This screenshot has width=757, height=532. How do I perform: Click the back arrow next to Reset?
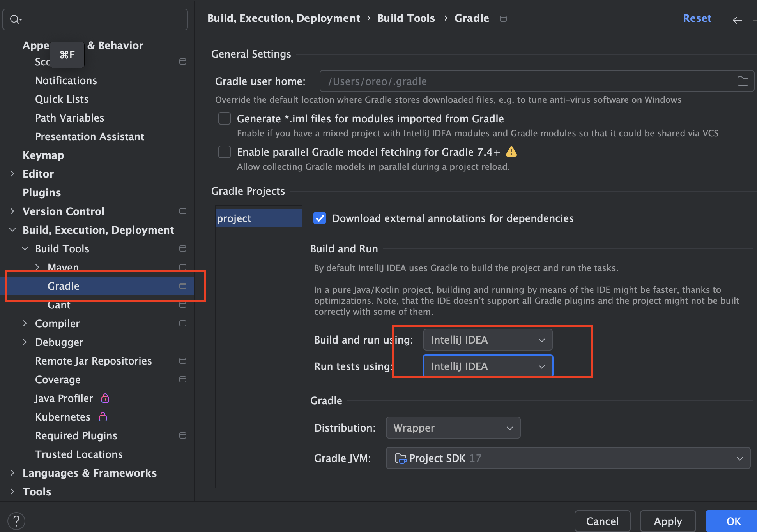737,20
